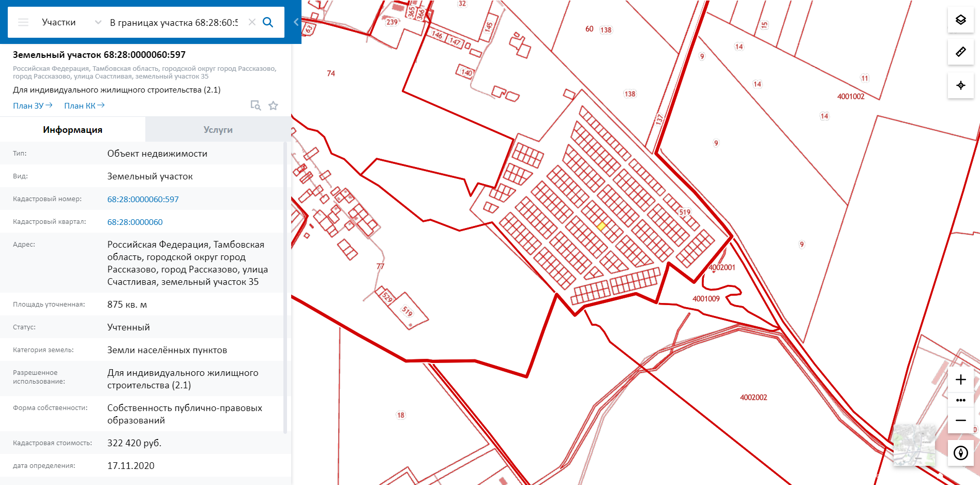The height and width of the screenshot is (485, 980).
Task: Click map label 4002002
Action: (x=753, y=398)
